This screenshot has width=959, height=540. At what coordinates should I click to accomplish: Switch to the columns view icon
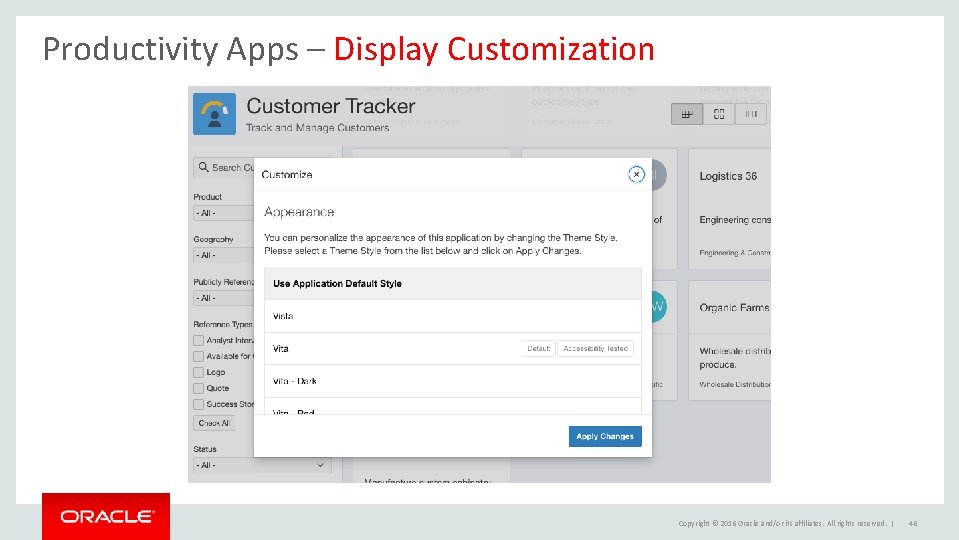[x=750, y=114]
